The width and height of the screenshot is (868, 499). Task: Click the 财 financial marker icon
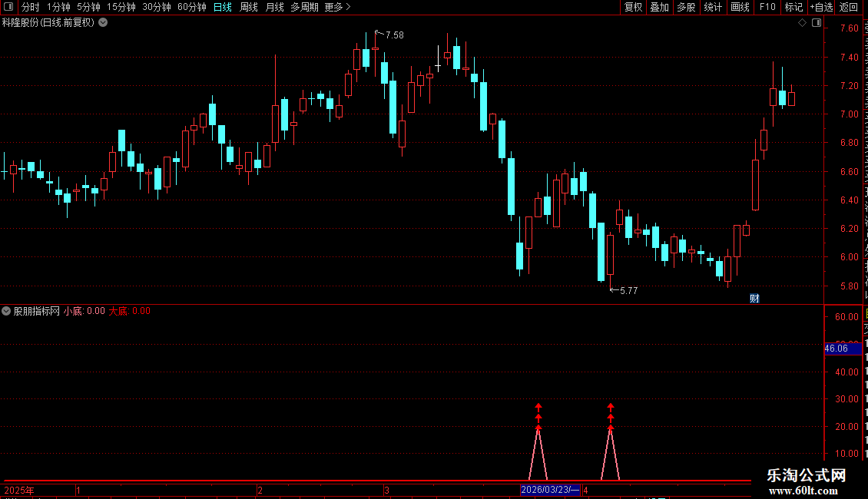point(754,299)
